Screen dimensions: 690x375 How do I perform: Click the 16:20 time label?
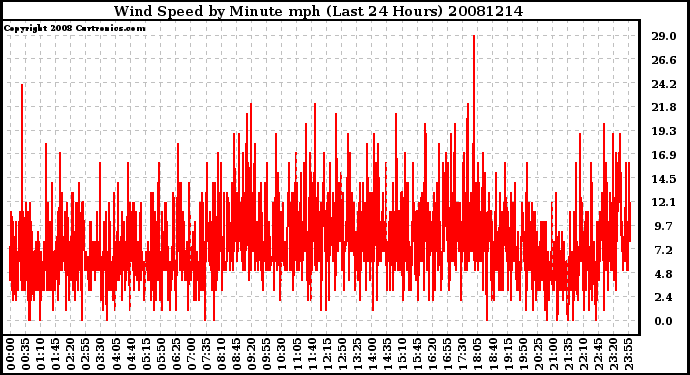(x=432, y=354)
